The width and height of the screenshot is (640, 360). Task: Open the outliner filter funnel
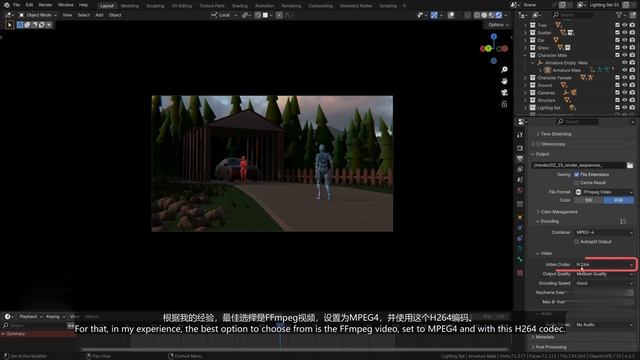[619, 15]
